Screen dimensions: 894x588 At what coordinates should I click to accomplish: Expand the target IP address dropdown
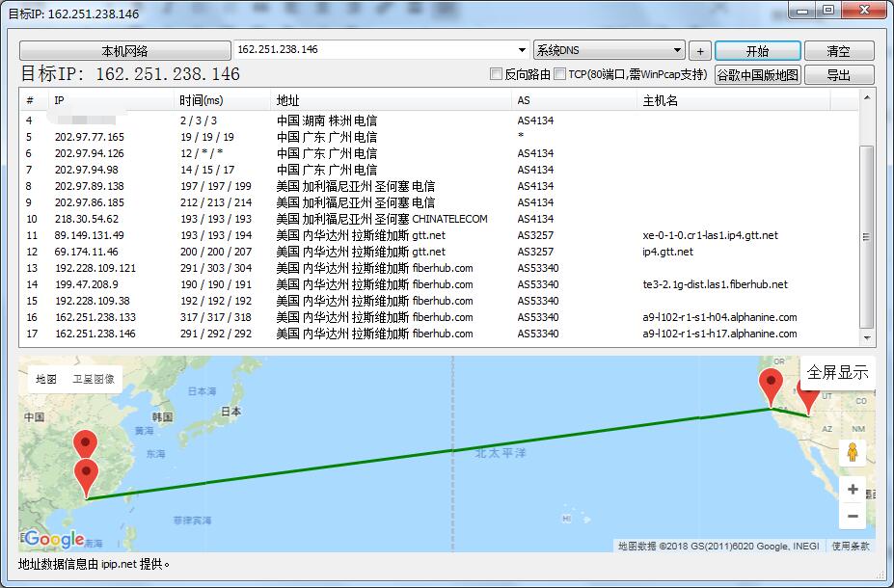coord(522,50)
